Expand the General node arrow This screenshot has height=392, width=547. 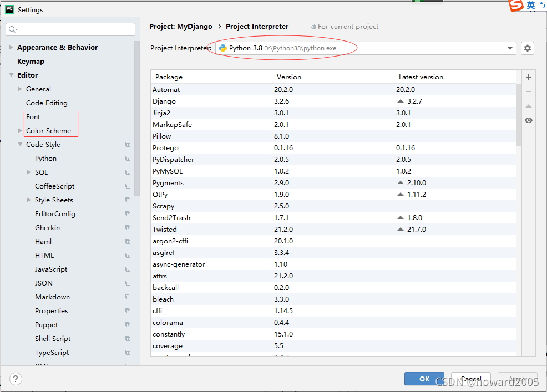[20, 89]
